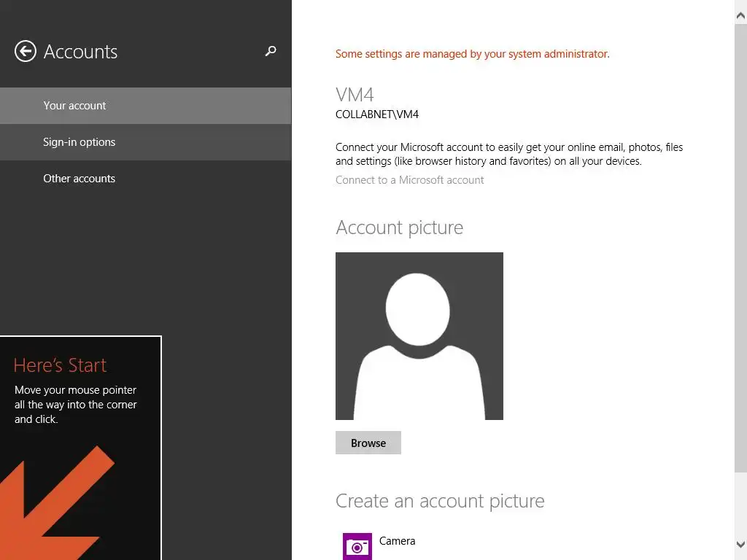Click the Here's Start tip heading
The width and height of the screenshot is (747, 560).
(x=60, y=365)
